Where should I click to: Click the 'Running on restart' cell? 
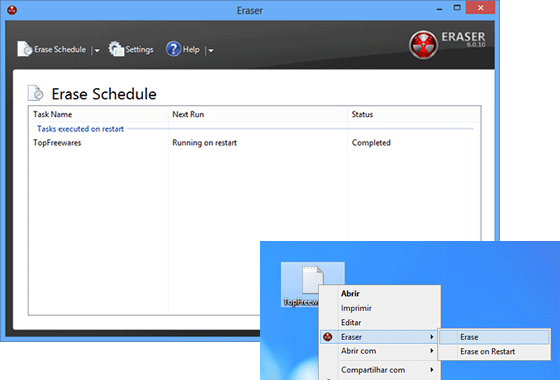tap(204, 143)
